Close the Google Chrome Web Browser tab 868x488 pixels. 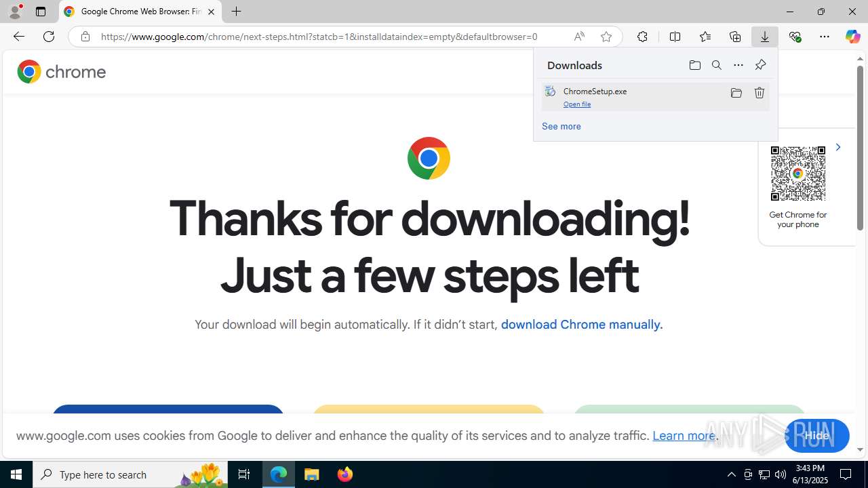(211, 12)
